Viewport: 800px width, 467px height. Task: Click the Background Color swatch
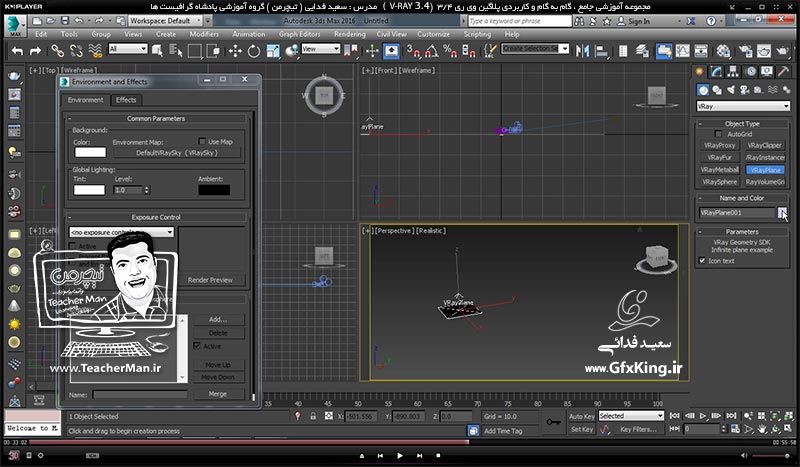[90, 152]
